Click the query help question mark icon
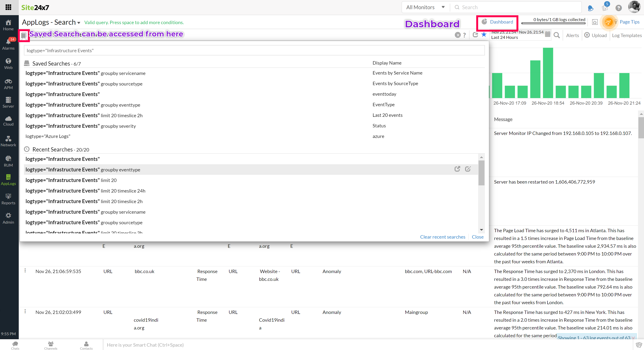This screenshot has height=350, width=644. click(x=465, y=35)
